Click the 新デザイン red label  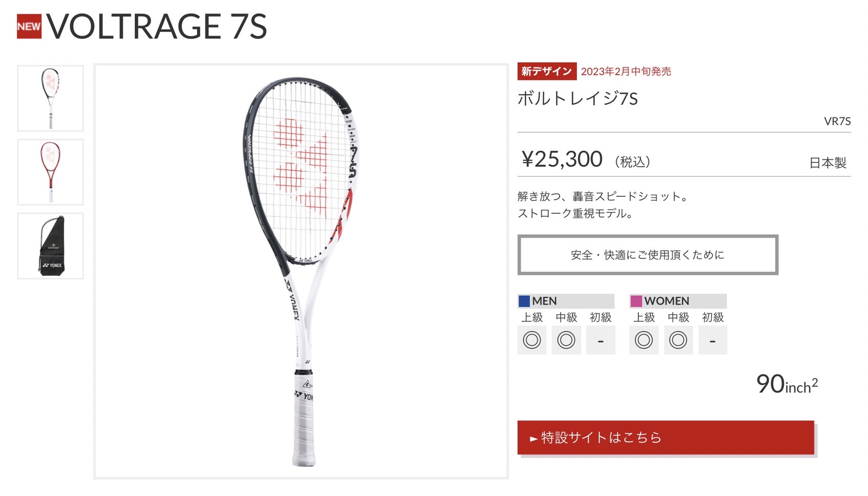tap(547, 71)
